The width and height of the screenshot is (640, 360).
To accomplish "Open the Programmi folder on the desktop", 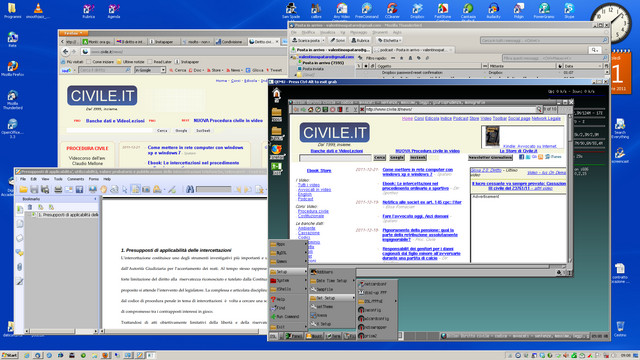I will (12, 9).
